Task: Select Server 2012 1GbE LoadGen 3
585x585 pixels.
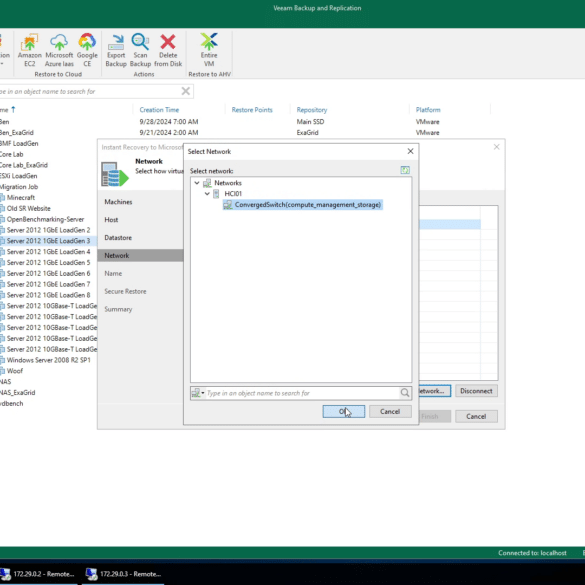Action: tap(48, 241)
